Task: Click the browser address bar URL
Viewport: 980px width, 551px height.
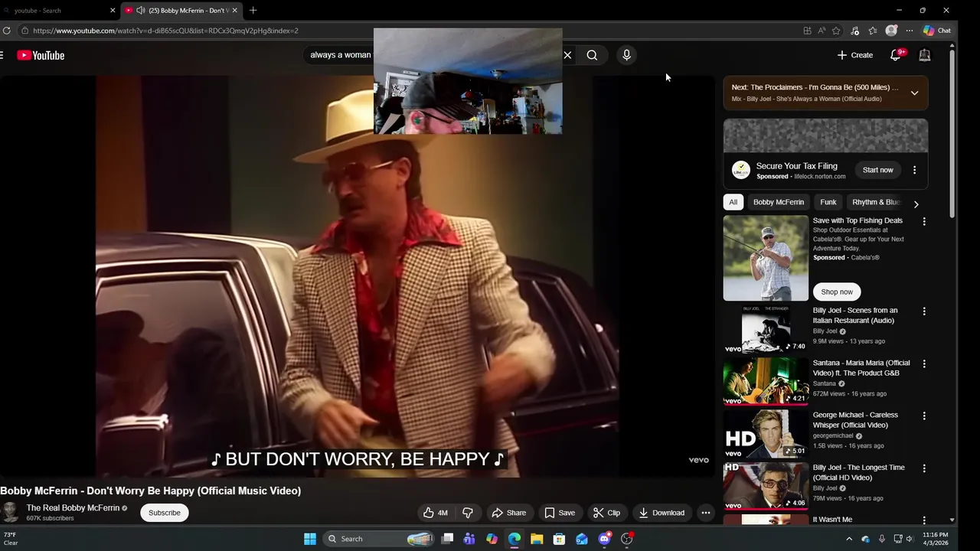Action: point(165,31)
